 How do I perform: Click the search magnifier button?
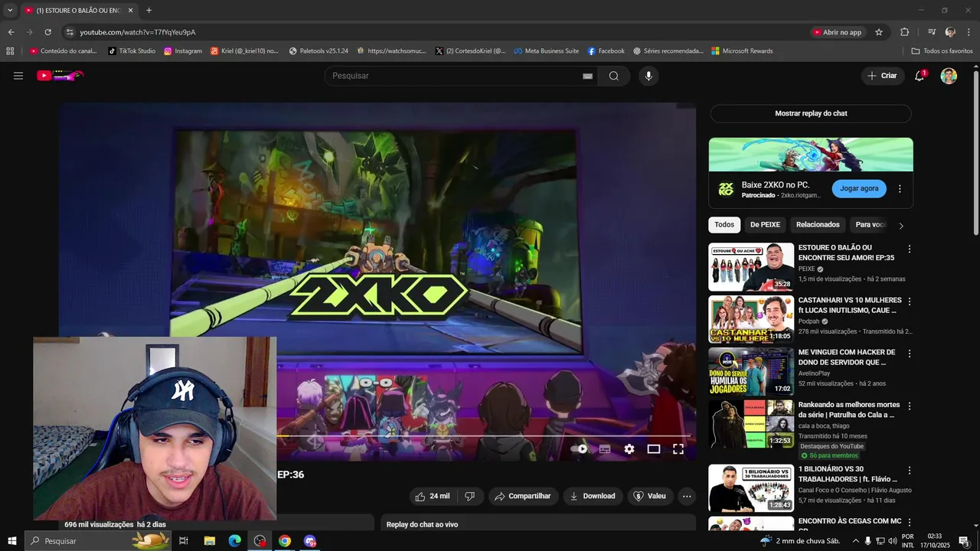tap(614, 76)
